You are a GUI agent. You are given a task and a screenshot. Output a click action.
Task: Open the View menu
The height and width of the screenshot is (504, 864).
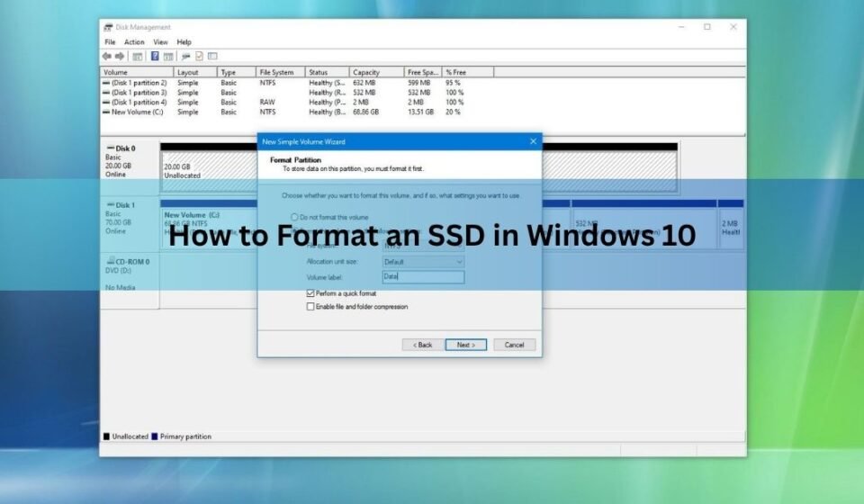tap(160, 42)
